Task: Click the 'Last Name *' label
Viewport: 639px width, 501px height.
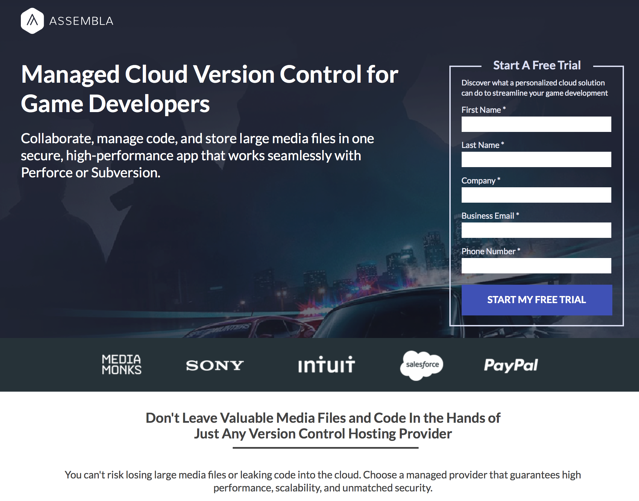Action: pos(483,145)
